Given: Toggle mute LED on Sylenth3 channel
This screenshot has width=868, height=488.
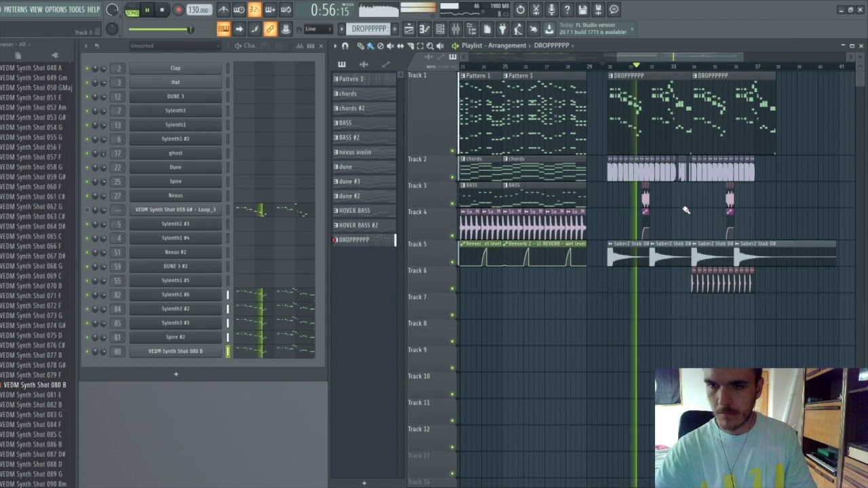Looking at the screenshot, I should tap(87, 110).
